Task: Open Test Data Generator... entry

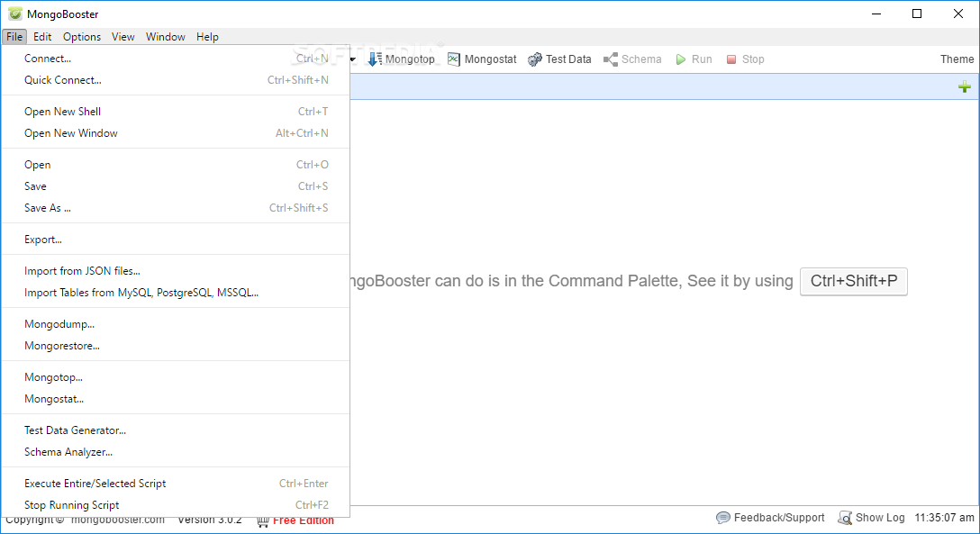Action: [x=176, y=430]
